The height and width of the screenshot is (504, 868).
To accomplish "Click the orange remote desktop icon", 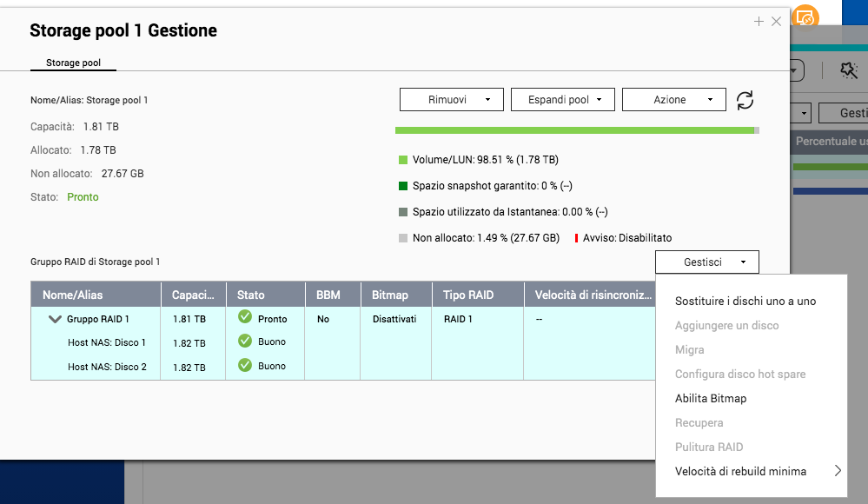I will (806, 17).
